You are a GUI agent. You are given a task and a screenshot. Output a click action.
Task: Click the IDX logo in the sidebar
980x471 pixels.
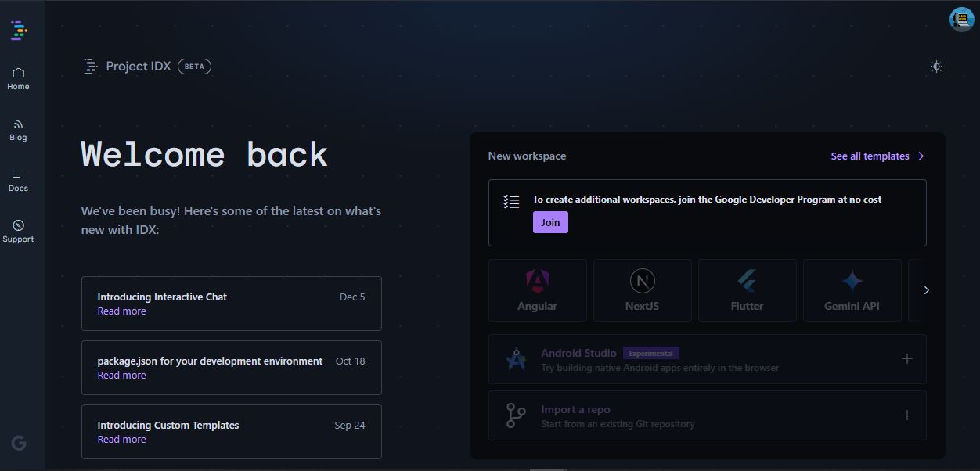coord(19,31)
